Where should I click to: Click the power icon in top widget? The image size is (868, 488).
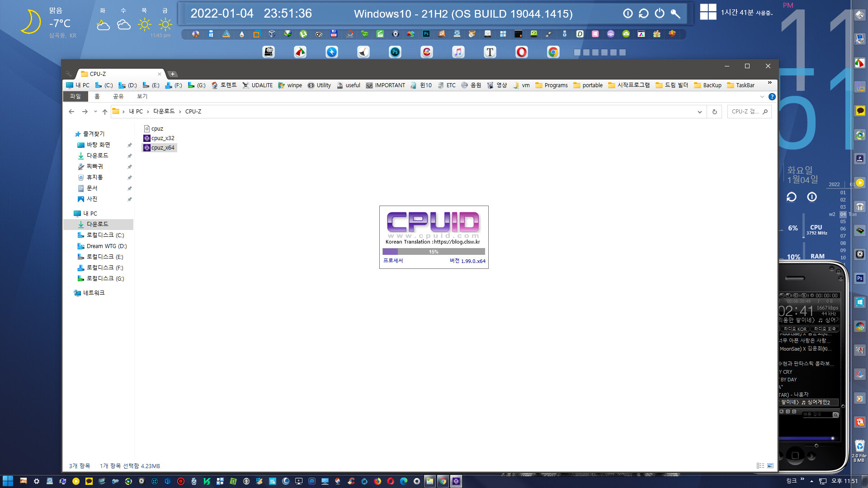[660, 14]
